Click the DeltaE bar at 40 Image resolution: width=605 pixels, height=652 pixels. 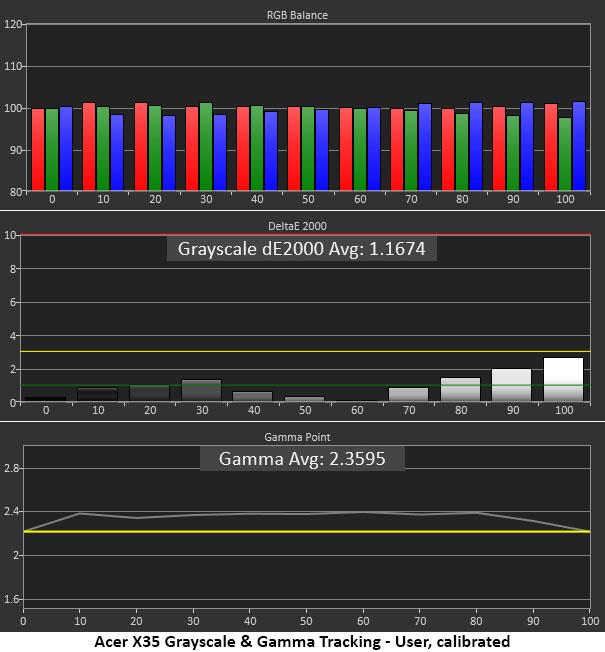coord(252,396)
